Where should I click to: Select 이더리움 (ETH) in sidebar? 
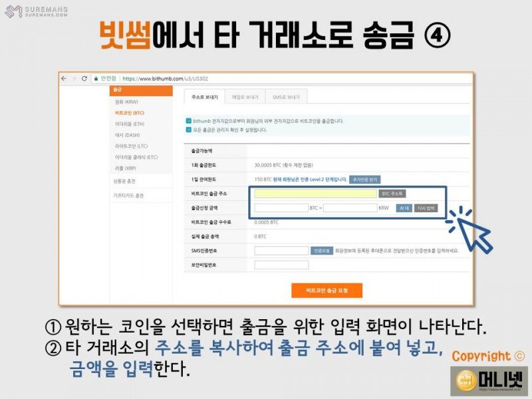pos(129,124)
